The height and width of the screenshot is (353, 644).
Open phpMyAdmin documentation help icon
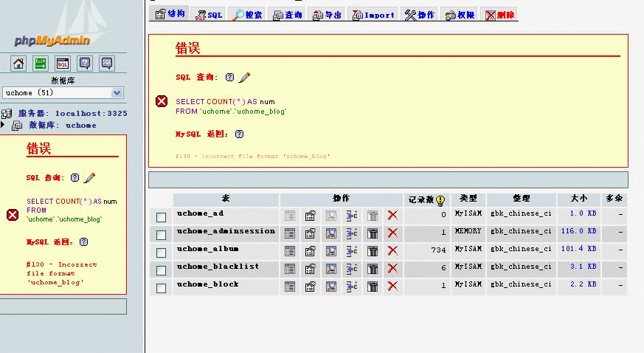[85, 64]
